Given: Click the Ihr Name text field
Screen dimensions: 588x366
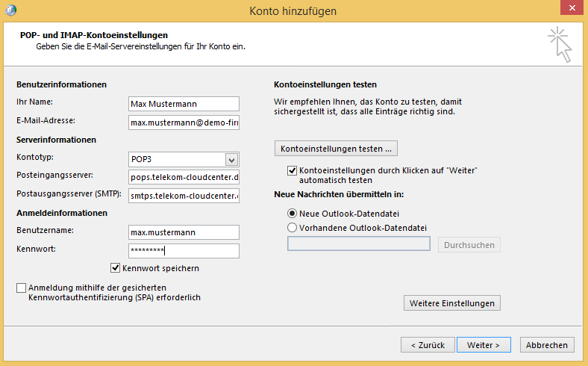Looking at the screenshot, I should [184, 104].
